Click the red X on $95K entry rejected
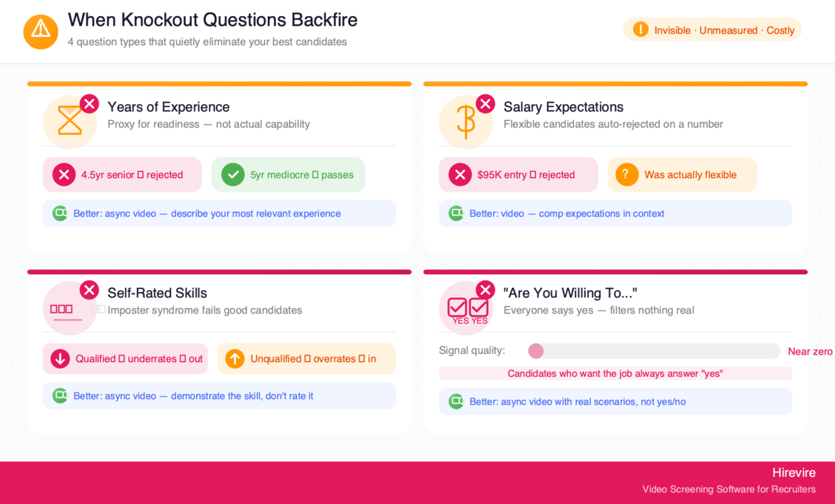 coord(460,174)
